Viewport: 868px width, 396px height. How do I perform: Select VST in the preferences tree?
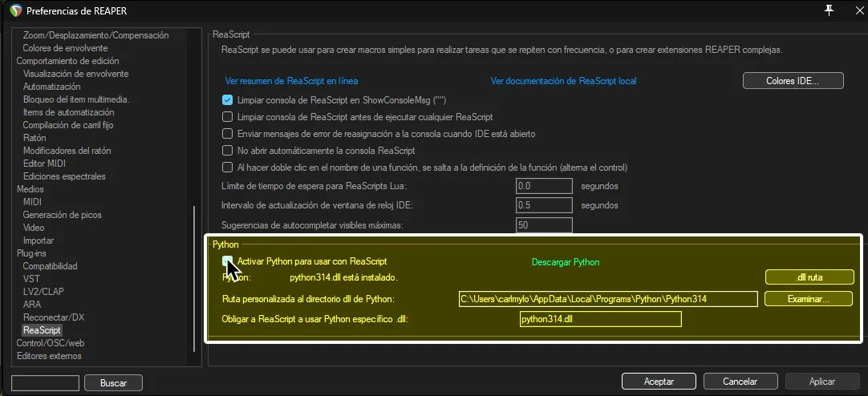tap(31, 279)
